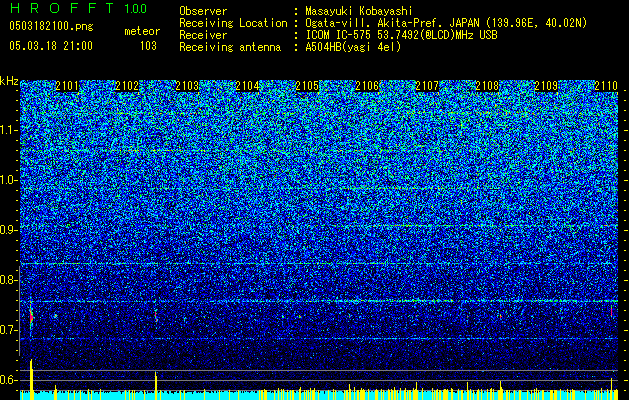Click the 2104 time marker

tap(247, 86)
